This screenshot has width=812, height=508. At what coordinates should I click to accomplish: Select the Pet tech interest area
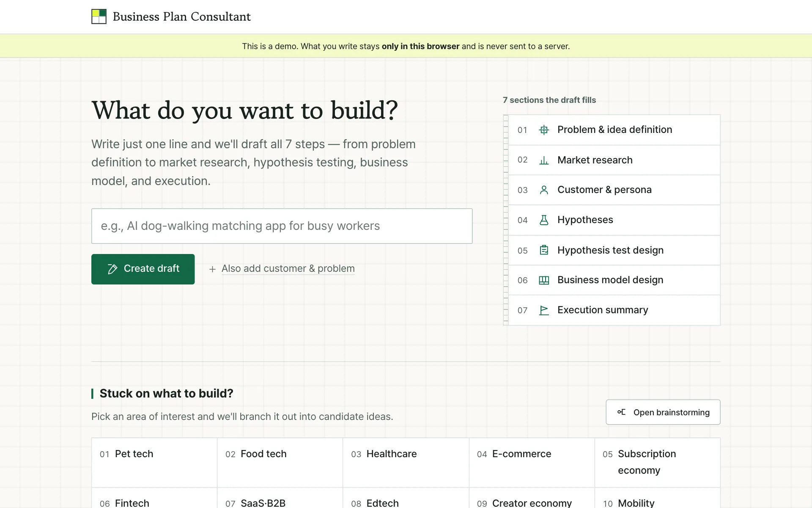[154, 462]
